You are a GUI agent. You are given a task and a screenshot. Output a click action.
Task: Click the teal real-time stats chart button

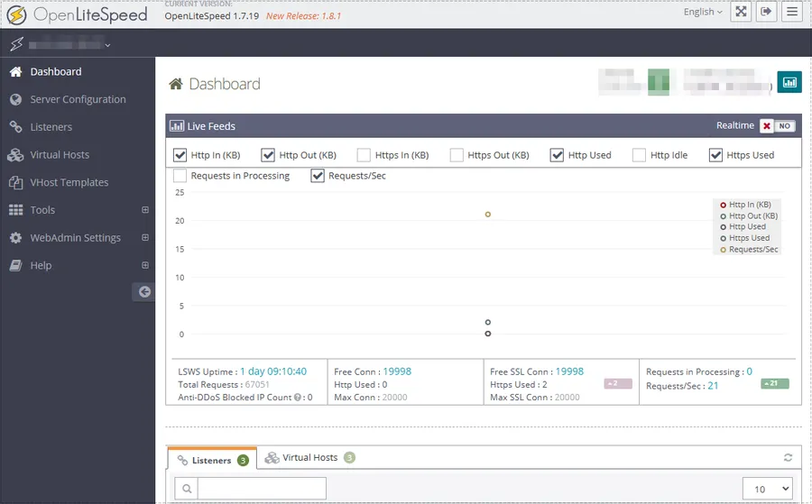789,82
